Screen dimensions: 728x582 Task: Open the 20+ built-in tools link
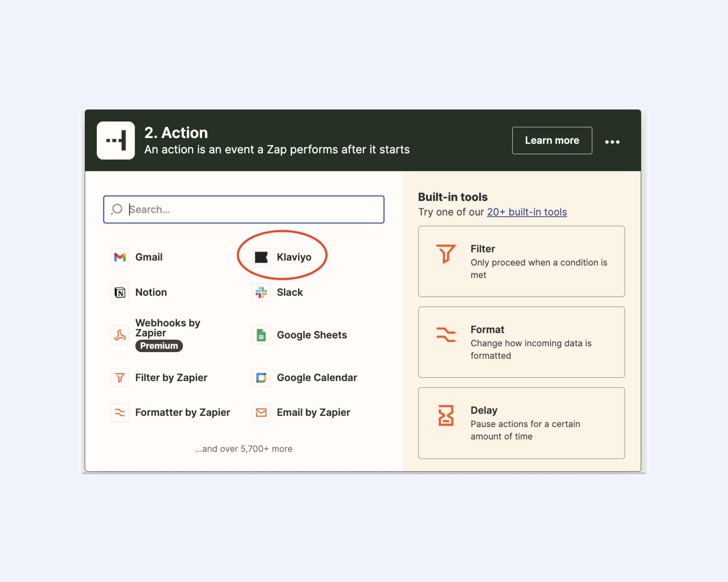527,212
